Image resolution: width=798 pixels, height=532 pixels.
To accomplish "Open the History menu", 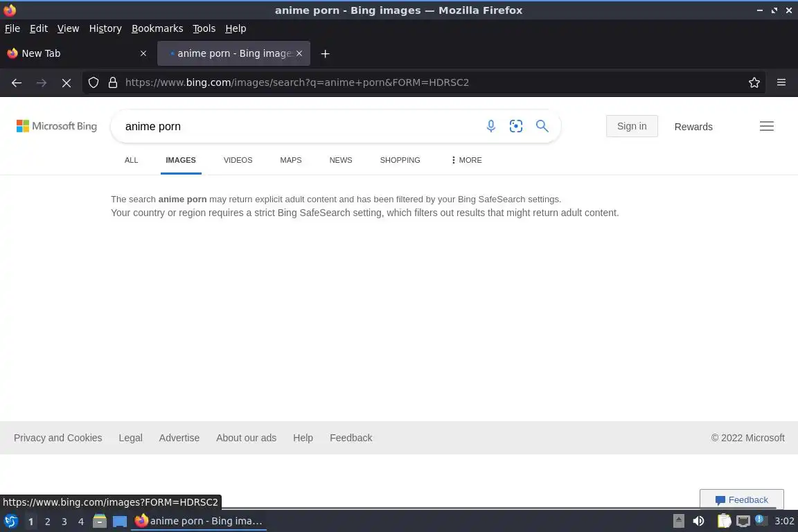I will [x=105, y=28].
